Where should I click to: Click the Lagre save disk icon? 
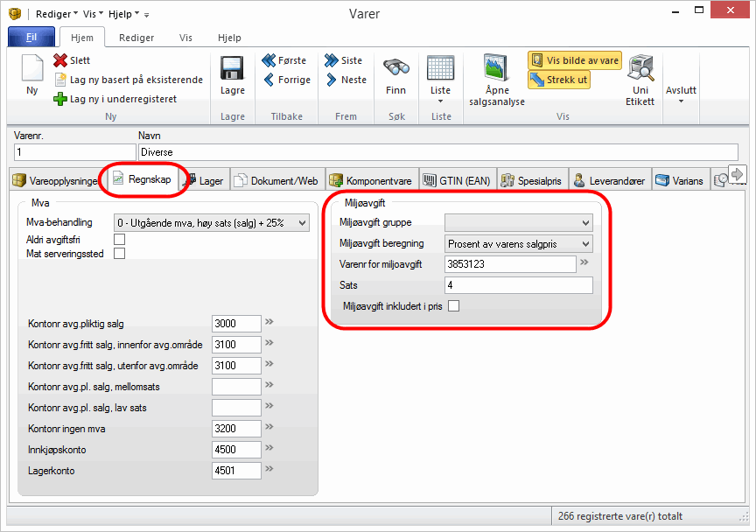point(232,70)
